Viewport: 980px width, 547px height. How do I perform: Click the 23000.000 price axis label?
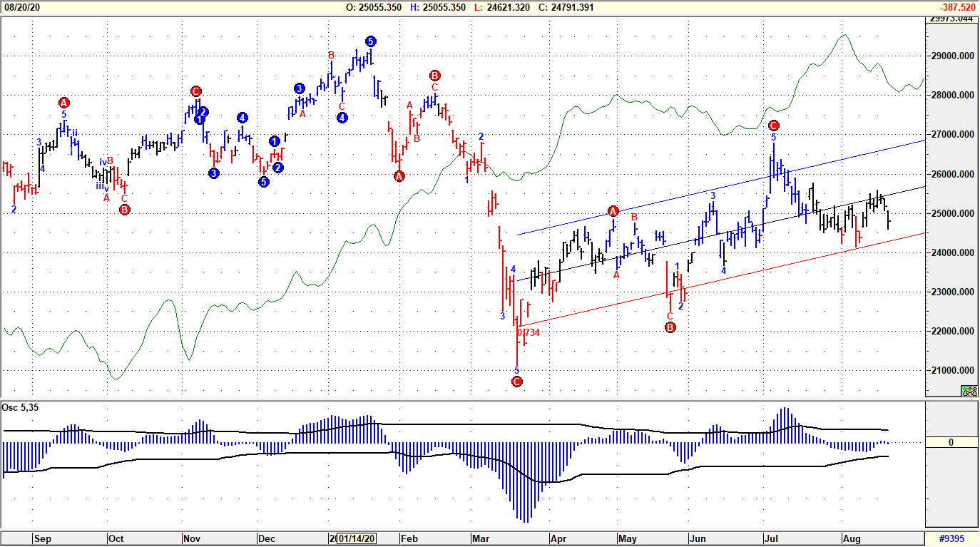click(x=954, y=292)
